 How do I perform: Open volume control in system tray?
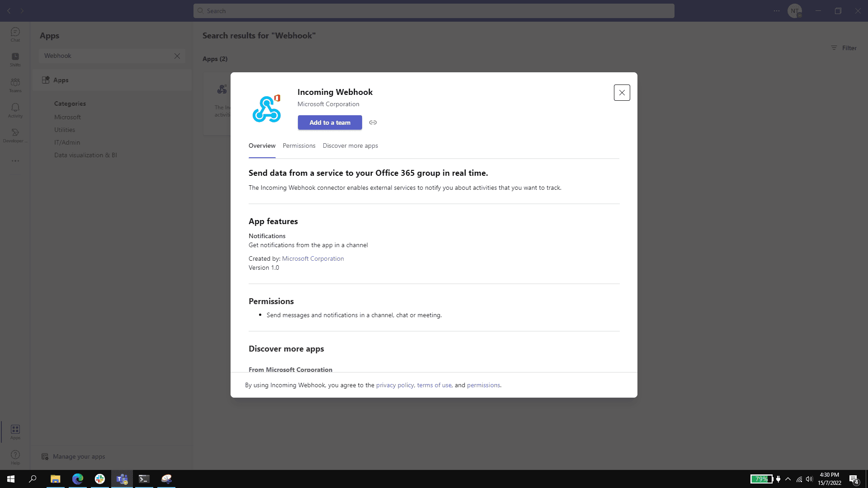pyautogui.click(x=809, y=479)
